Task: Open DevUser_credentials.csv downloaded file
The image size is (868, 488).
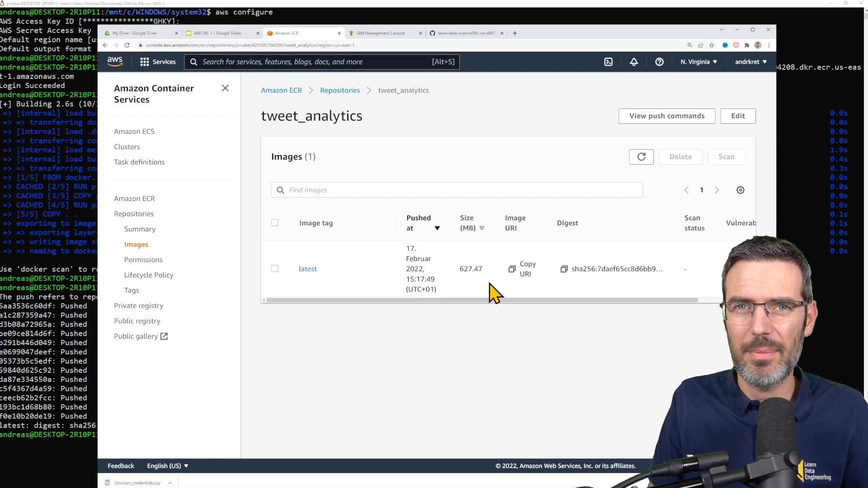Action: [137, 483]
